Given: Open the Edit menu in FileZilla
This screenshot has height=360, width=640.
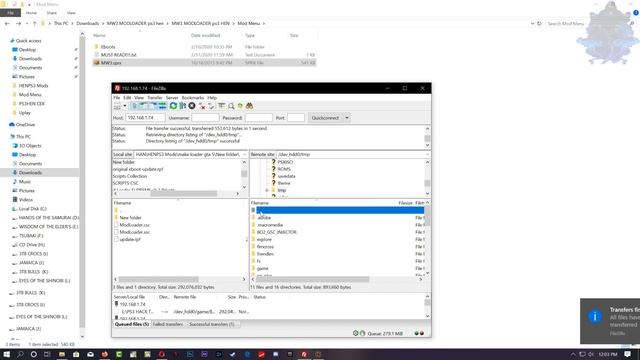Looking at the screenshot, I should (x=127, y=98).
